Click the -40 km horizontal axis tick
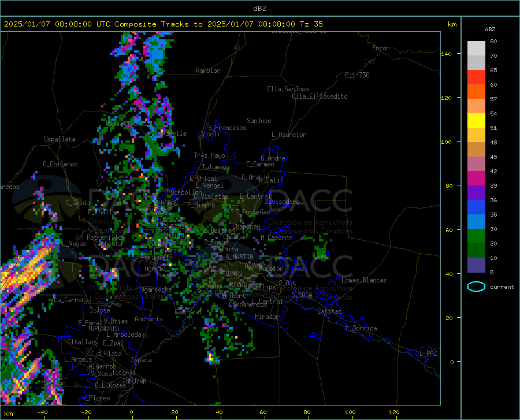Viewport: 520px width, 420px height. [x=42, y=412]
